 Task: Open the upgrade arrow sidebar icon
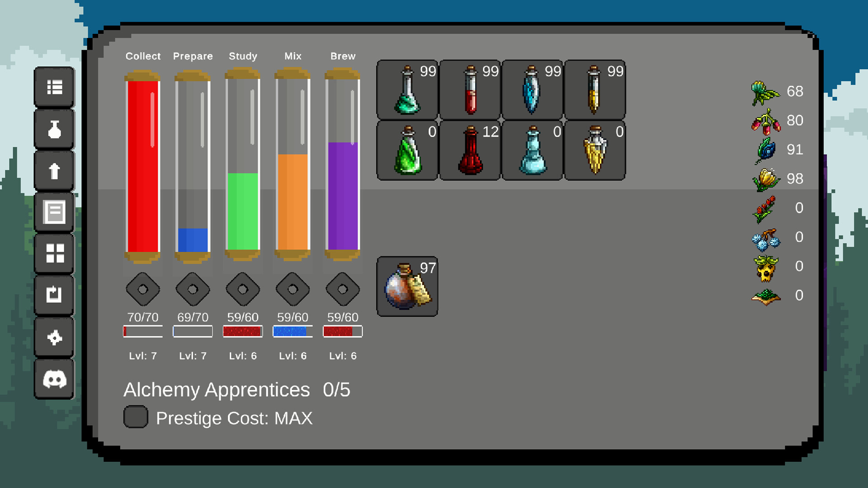tap(54, 171)
